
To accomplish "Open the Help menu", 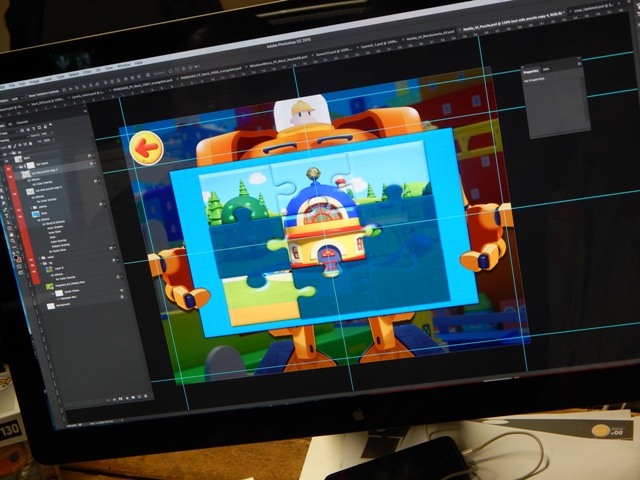I will pyautogui.click(x=138, y=62).
